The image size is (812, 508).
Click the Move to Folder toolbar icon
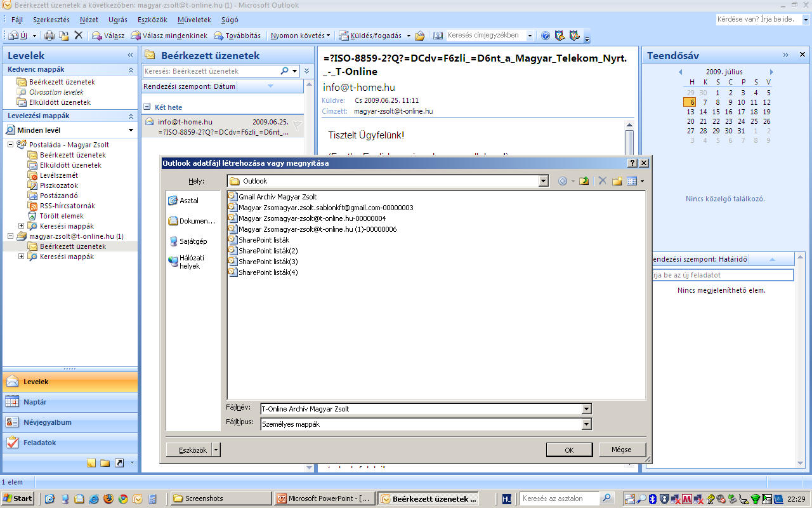tap(63, 36)
